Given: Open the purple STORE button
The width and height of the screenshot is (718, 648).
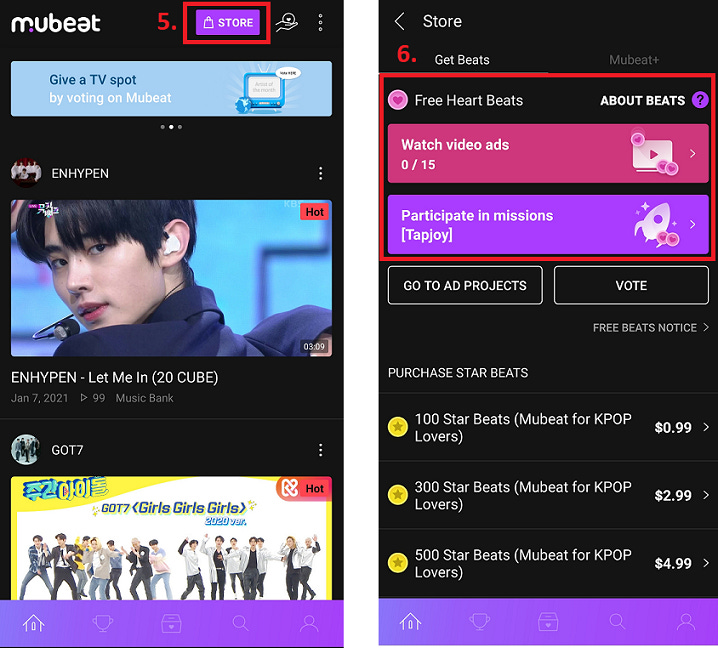Looking at the screenshot, I should [x=228, y=22].
